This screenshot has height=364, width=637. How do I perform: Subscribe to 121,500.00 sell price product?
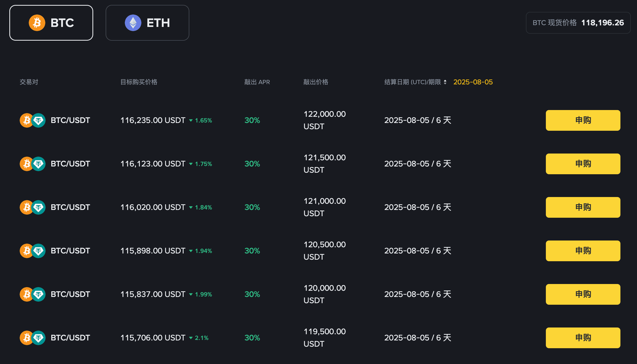pos(583,164)
